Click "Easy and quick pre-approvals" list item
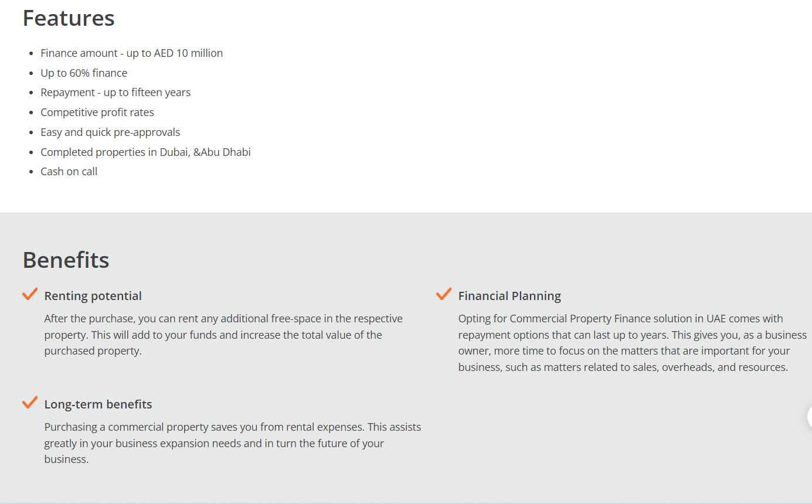The width and height of the screenshot is (812, 504). pyautogui.click(x=110, y=132)
